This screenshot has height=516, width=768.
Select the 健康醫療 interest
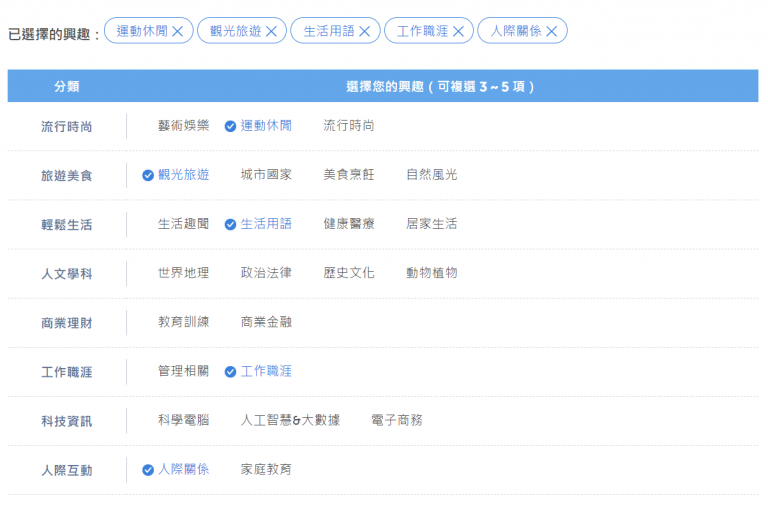tap(349, 224)
